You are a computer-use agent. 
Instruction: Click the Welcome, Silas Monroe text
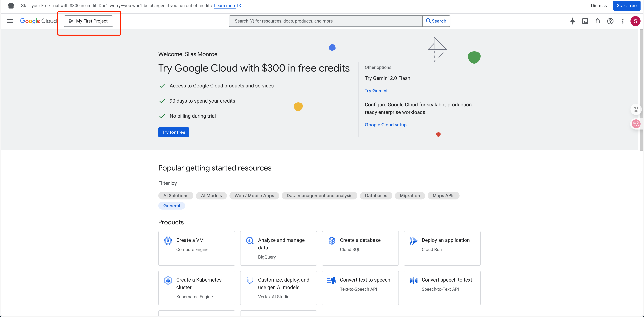coord(188,54)
